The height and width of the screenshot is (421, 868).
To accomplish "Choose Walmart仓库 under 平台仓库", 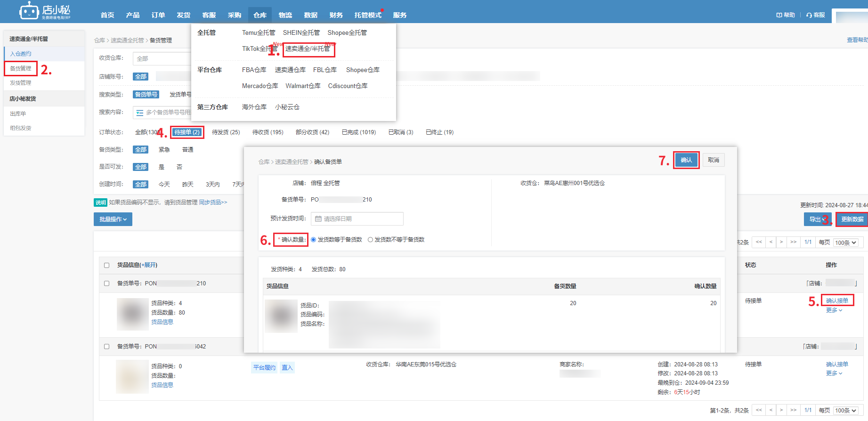I will coord(303,86).
